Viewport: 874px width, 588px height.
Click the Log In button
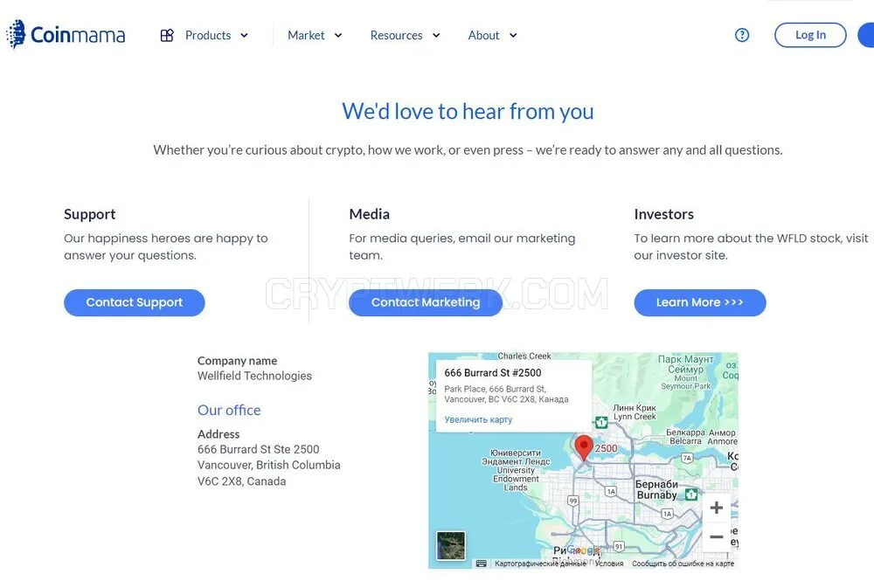coord(810,35)
